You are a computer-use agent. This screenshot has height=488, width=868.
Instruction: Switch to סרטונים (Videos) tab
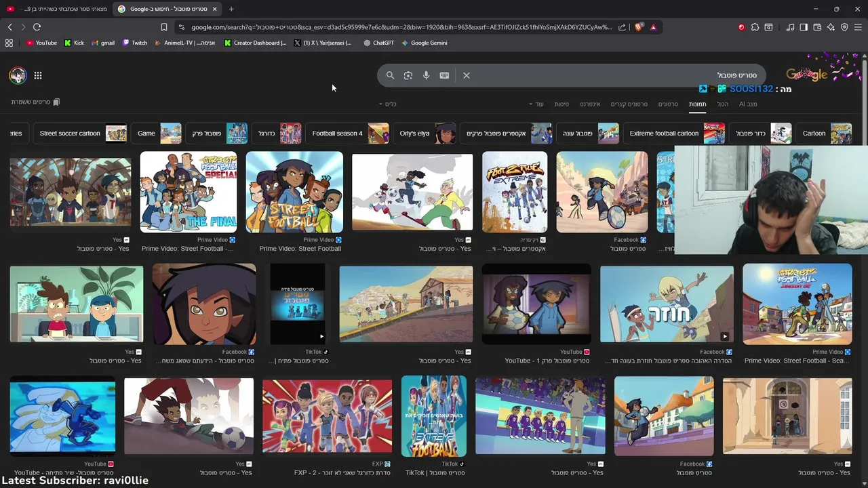click(x=668, y=104)
